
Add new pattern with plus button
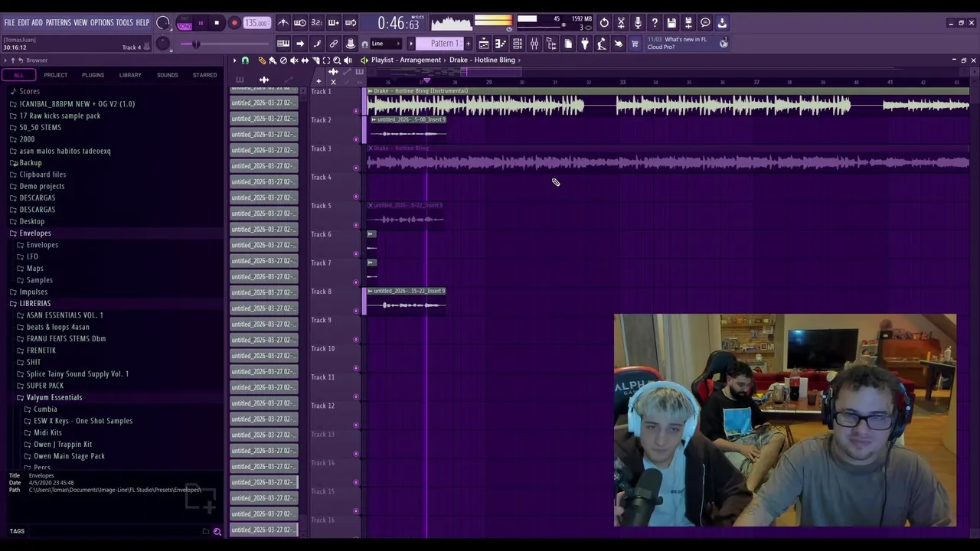pyautogui.click(x=469, y=44)
